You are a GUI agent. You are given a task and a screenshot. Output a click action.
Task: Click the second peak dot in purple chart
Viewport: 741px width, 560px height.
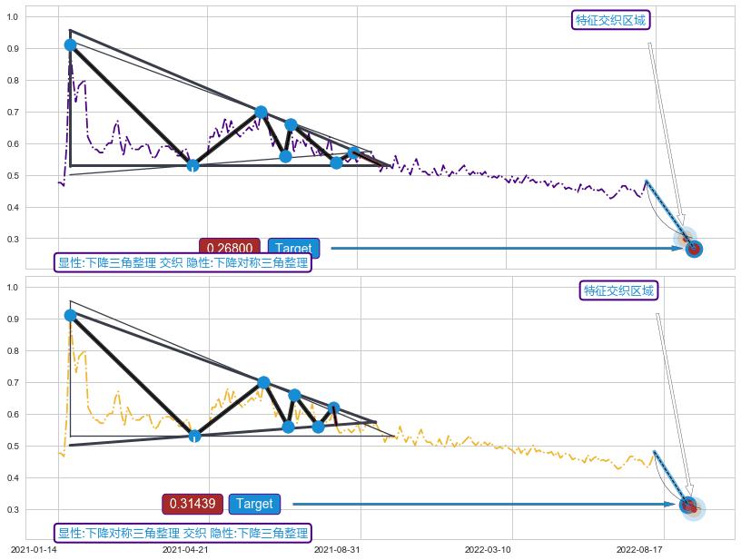coord(262,113)
